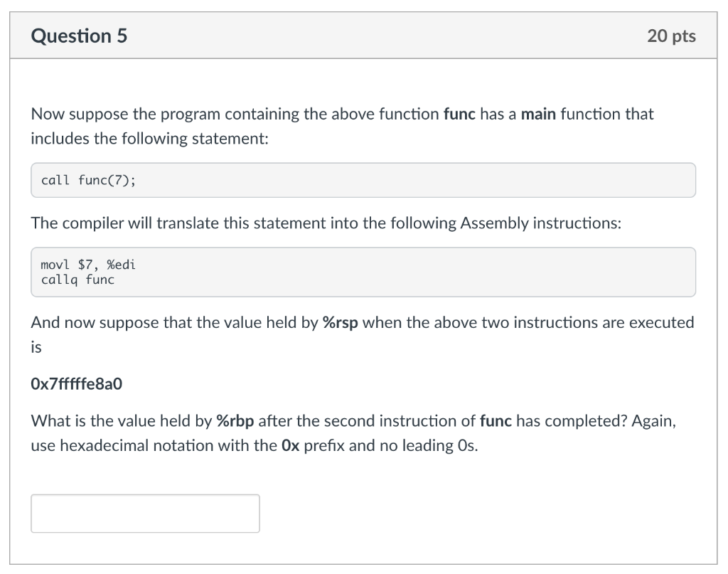Click the bold %rbp register name
This screenshot has width=728, height=574.
[x=235, y=421]
